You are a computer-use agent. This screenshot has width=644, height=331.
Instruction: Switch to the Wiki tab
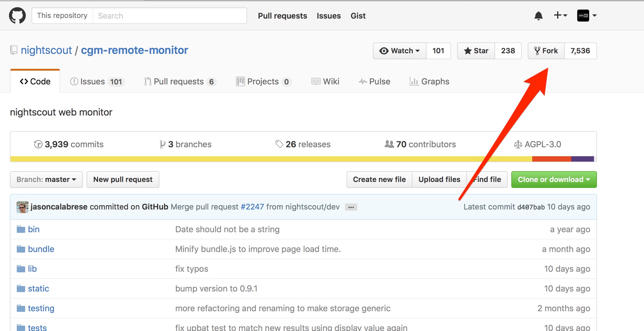click(x=325, y=81)
